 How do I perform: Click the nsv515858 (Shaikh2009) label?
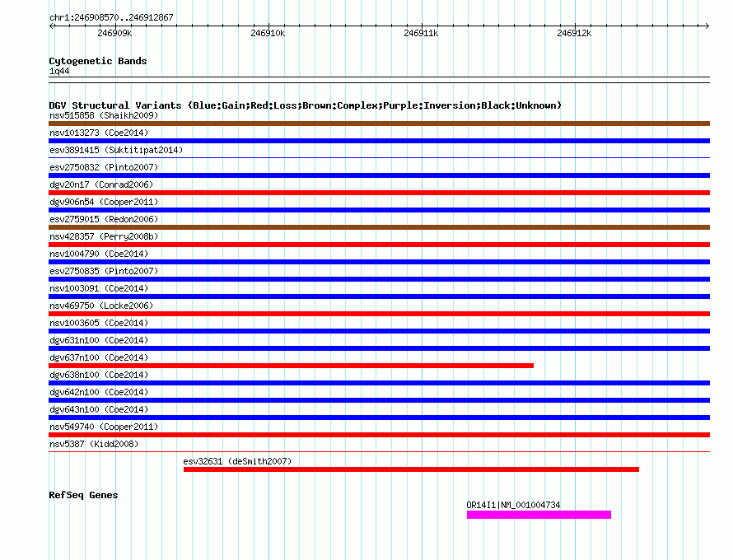point(104,115)
